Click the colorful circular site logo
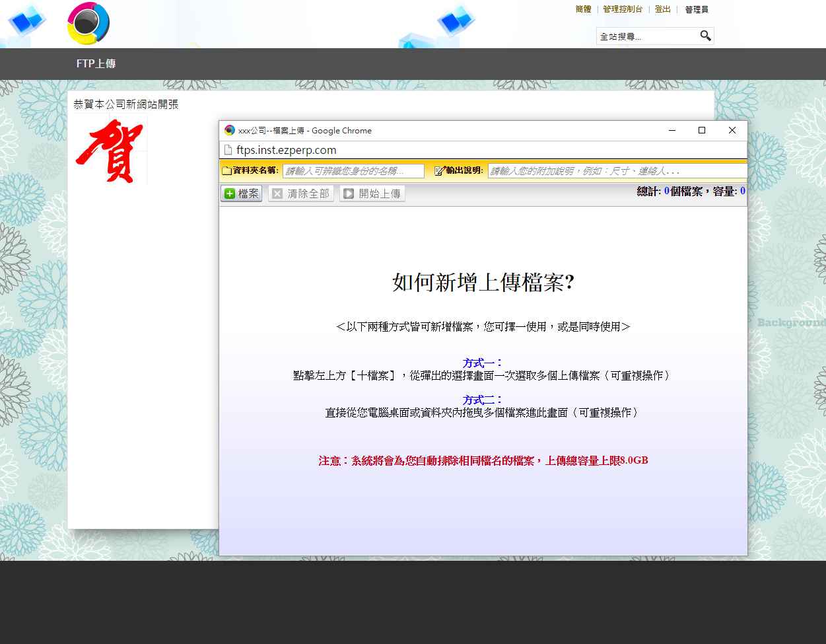 88,23
